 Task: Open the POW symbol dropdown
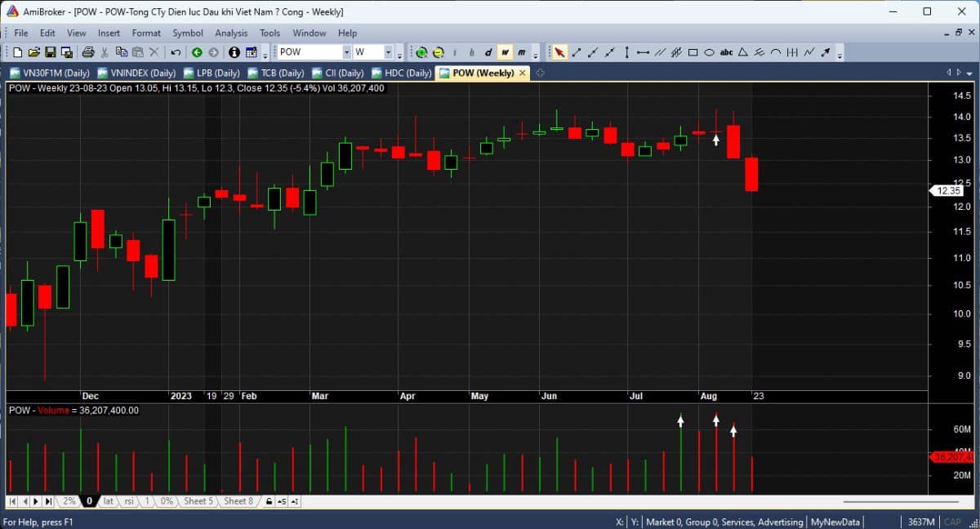click(346, 52)
